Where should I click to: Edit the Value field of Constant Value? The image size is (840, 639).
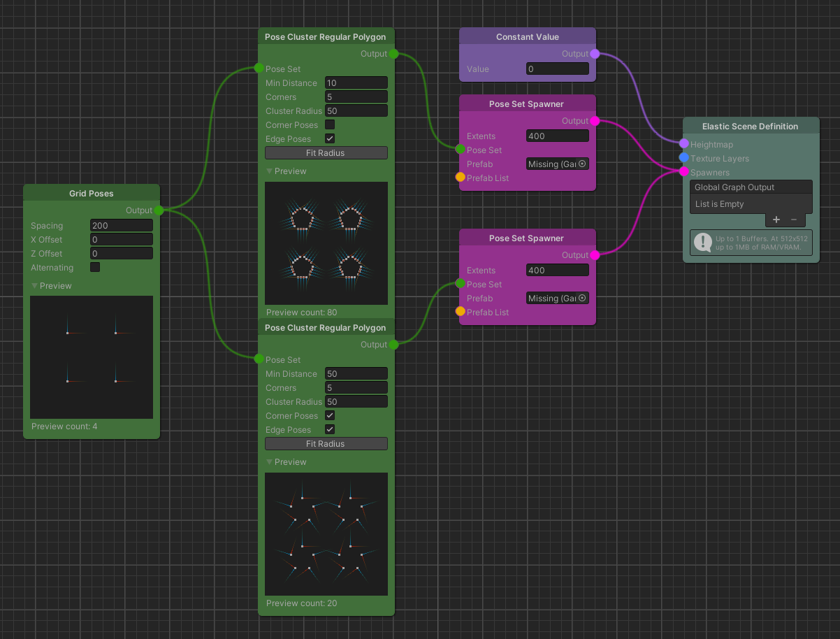557,69
